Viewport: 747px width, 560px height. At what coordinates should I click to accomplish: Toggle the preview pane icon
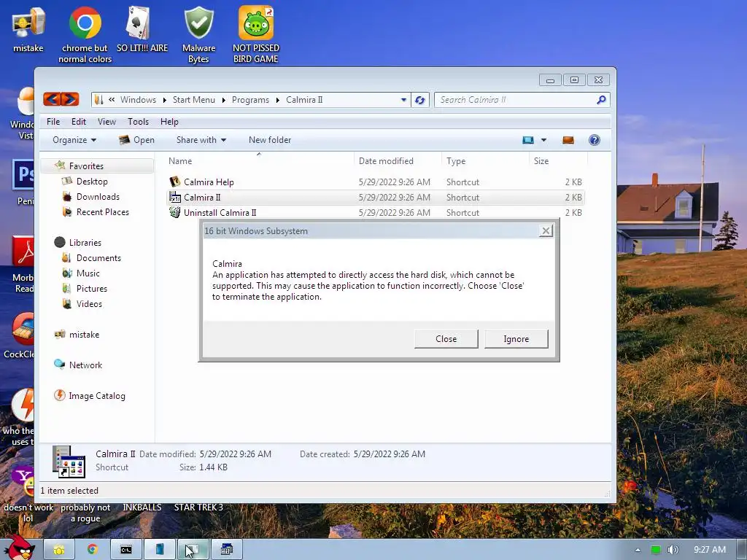[x=568, y=140]
